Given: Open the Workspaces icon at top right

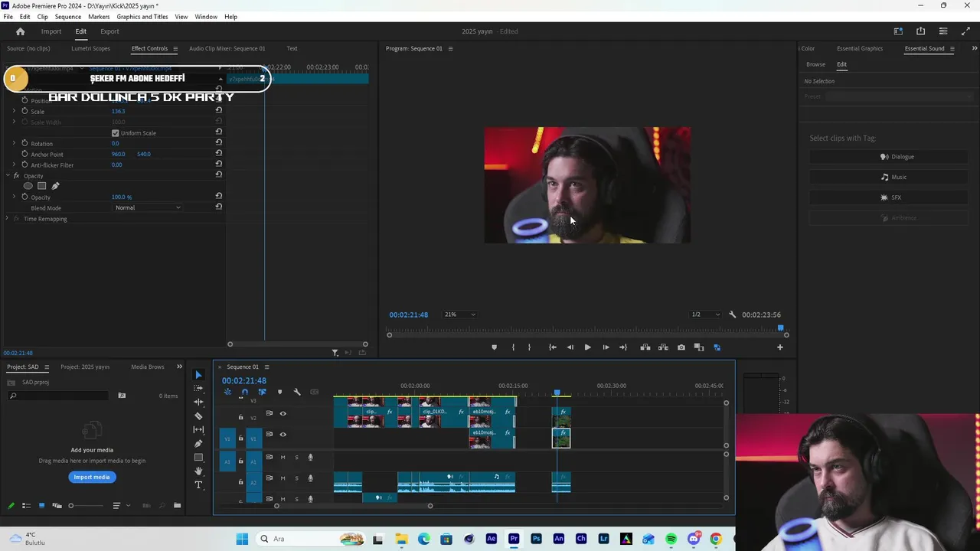Looking at the screenshot, I should click(898, 31).
